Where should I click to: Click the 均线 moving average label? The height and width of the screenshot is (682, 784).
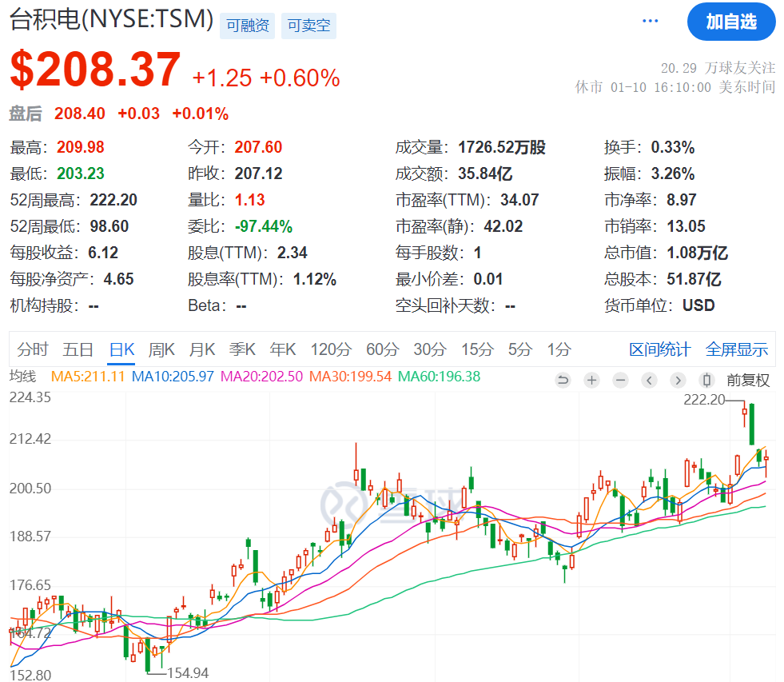click(23, 377)
